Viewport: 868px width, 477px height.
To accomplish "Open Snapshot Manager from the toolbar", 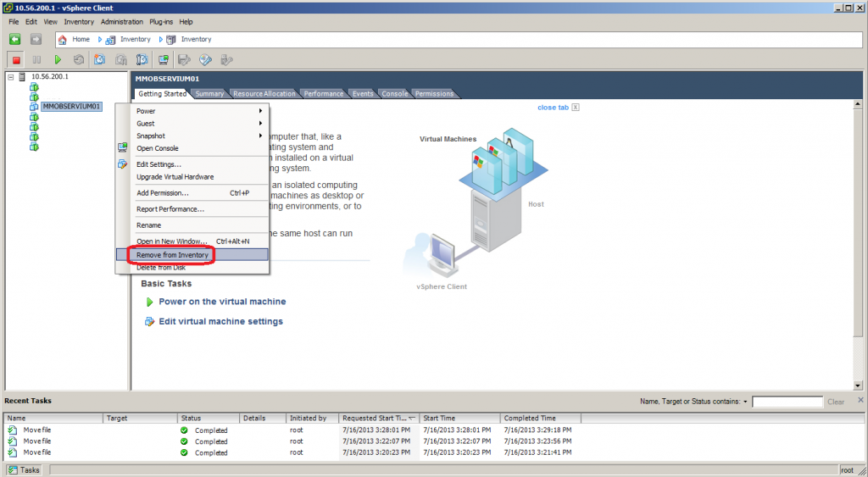I will click(142, 60).
